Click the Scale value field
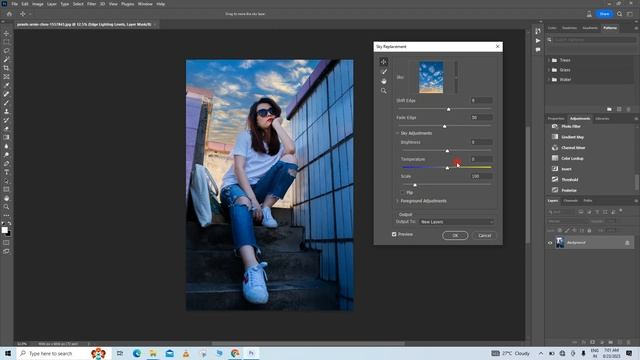The height and width of the screenshot is (360, 640). pyautogui.click(x=481, y=176)
